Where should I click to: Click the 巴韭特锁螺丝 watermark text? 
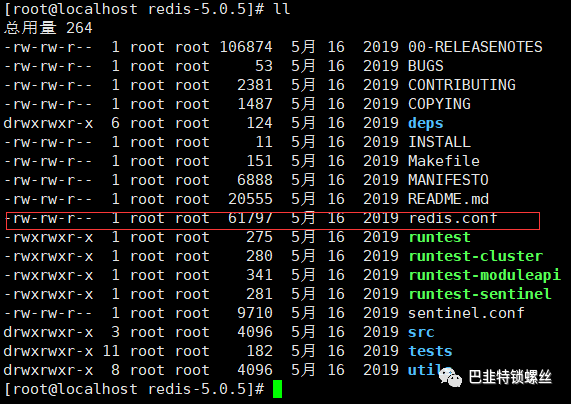[x=510, y=377]
